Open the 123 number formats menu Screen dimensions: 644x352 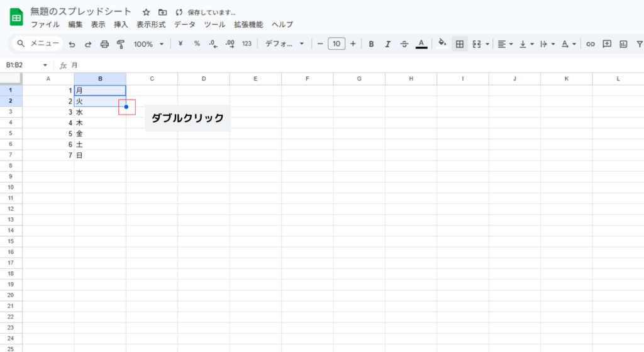(247, 43)
